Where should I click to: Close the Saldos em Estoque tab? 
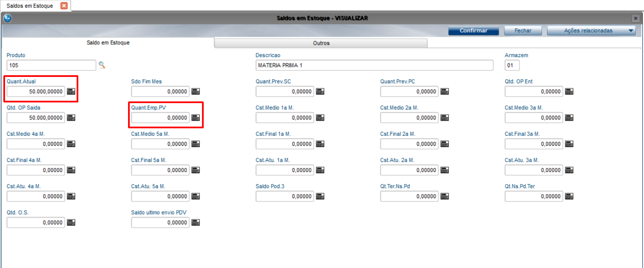point(64,6)
